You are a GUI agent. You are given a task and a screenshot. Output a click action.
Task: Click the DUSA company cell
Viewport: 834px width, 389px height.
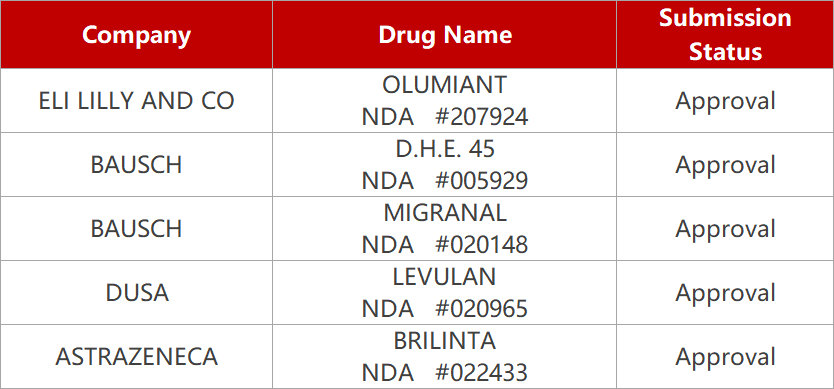[x=137, y=293]
